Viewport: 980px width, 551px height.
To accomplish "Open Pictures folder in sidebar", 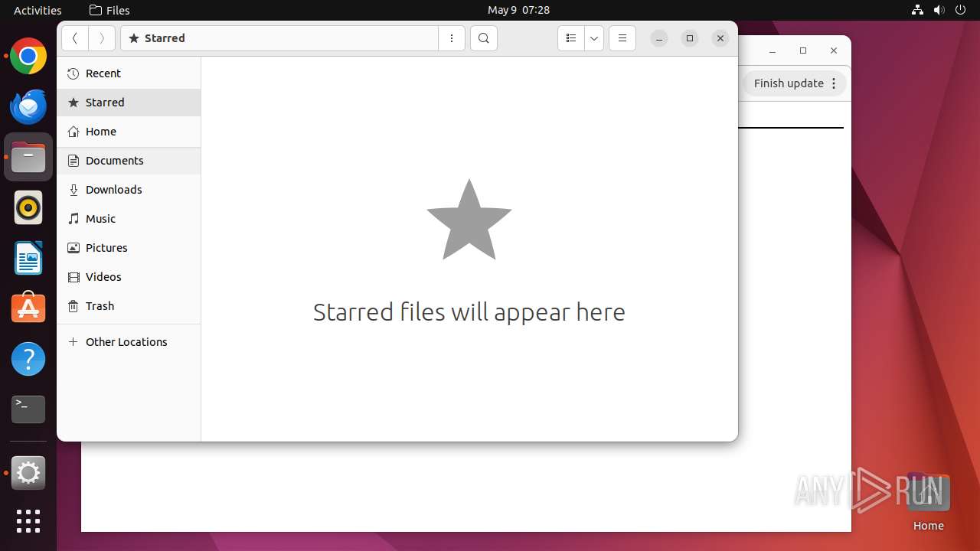I will pyautogui.click(x=129, y=248).
